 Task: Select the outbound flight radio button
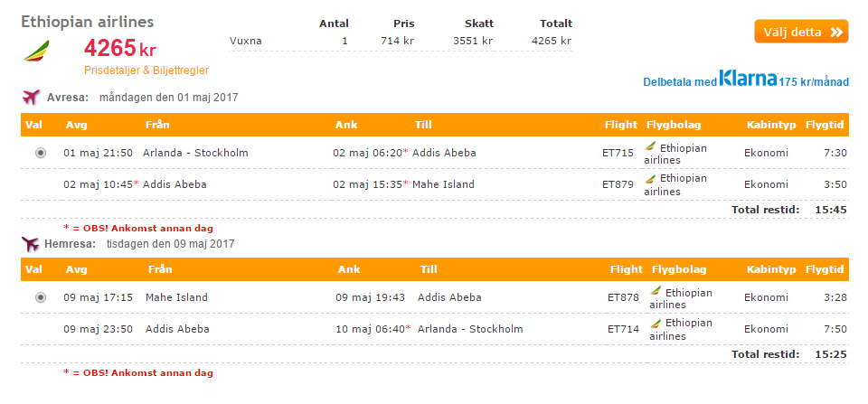click(41, 154)
